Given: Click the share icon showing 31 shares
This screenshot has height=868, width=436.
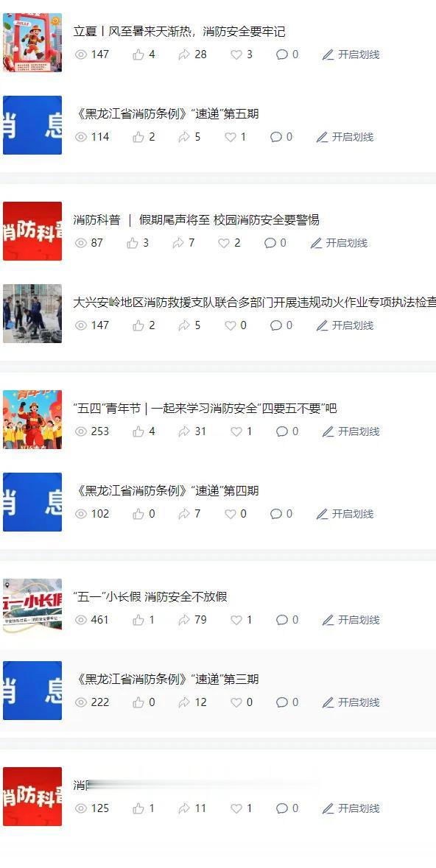Looking at the screenshot, I should [x=184, y=431].
